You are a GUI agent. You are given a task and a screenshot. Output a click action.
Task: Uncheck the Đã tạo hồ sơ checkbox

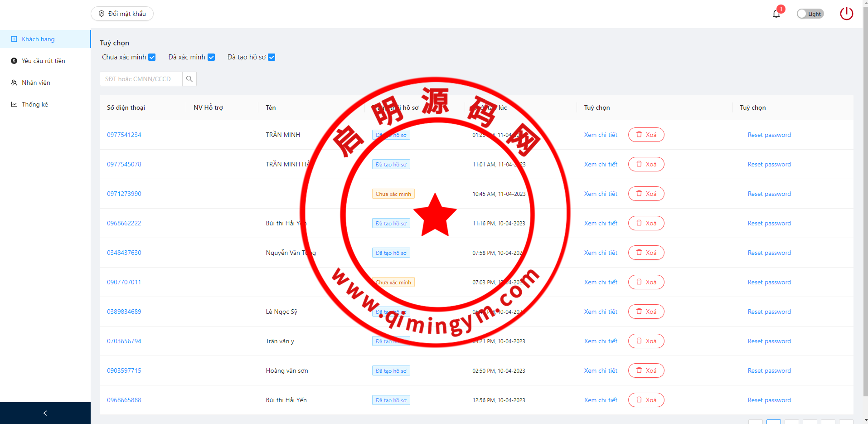click(x=272, y=57)
